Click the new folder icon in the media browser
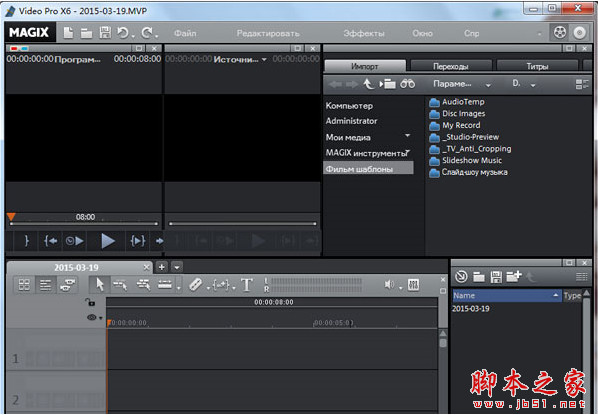The image size is (598, 415). (388, 84)
